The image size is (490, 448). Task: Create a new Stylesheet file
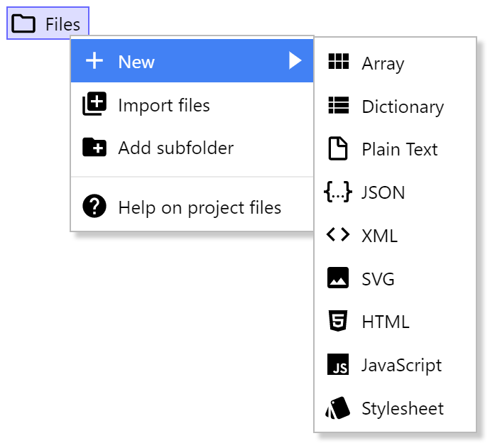point(402,408)
